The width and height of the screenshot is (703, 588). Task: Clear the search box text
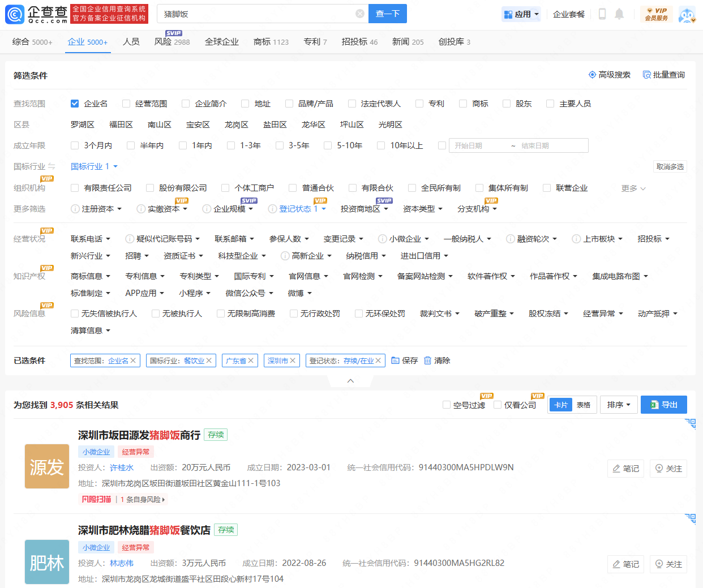360,14
